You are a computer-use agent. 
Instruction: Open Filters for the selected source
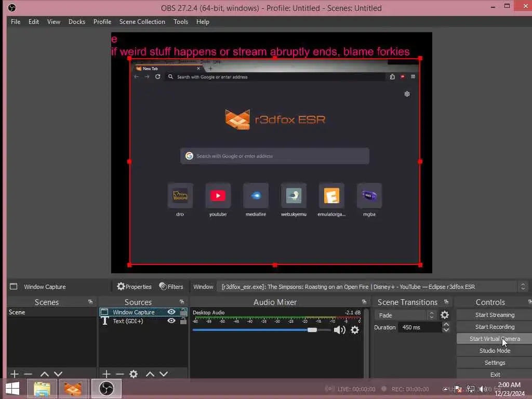tap(171, 287)
